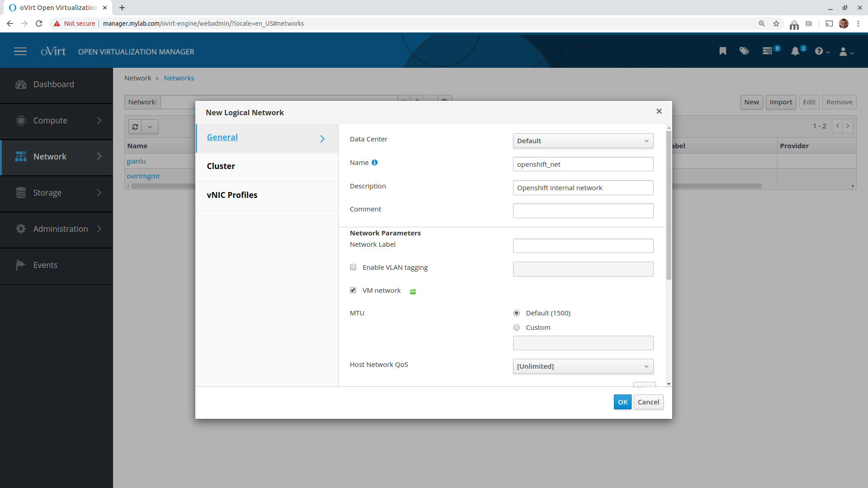Switch to the vNIC Profiles tab

pyautogui.click(x=267, y=196)
